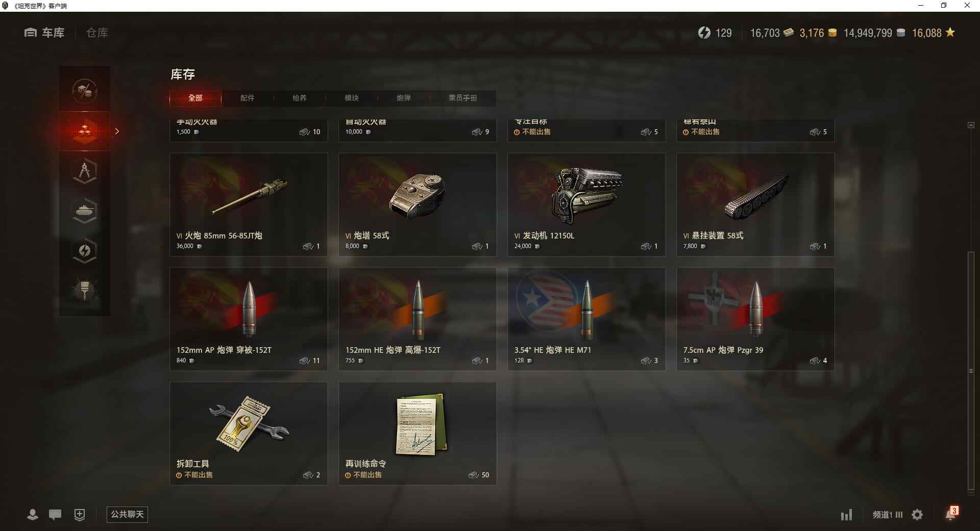Viewport: 980px width, 531px height.
Task: Open the top sidebar shells-and-credits icon
Action: pos(85,91)
